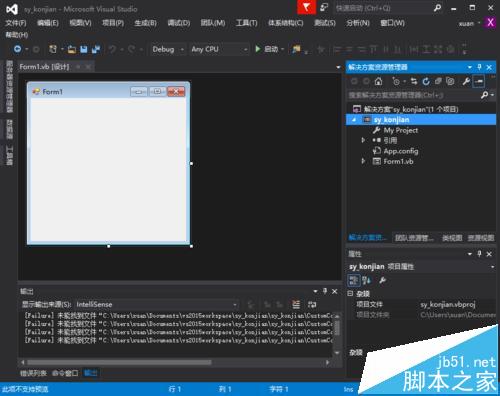Open the 项目(P) menu
Viewport: 500px width, 396px height.
point(113,23)
